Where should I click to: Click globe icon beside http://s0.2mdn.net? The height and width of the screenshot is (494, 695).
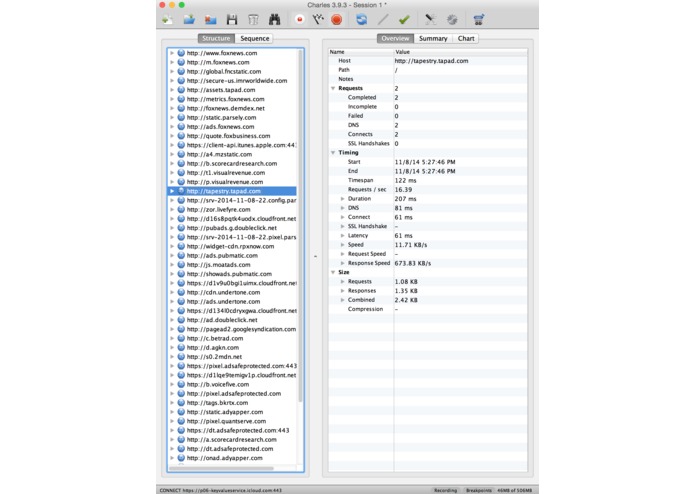[x=181, y=356]
